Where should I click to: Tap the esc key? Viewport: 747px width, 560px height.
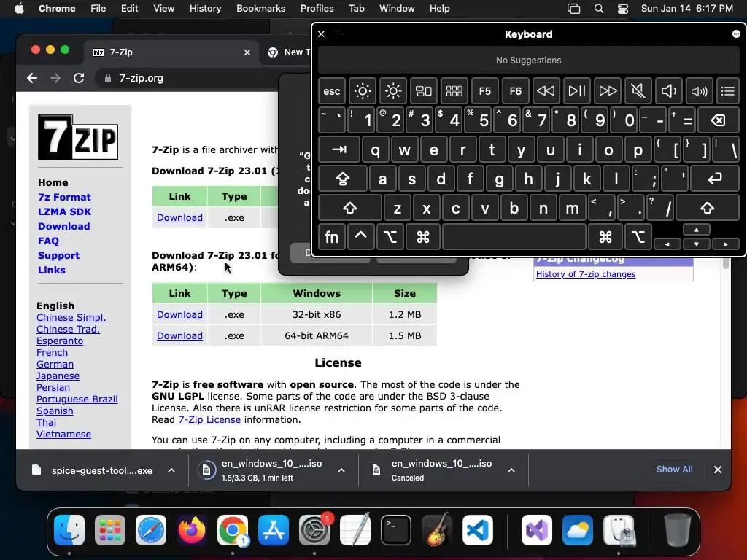tap(332, 91)
